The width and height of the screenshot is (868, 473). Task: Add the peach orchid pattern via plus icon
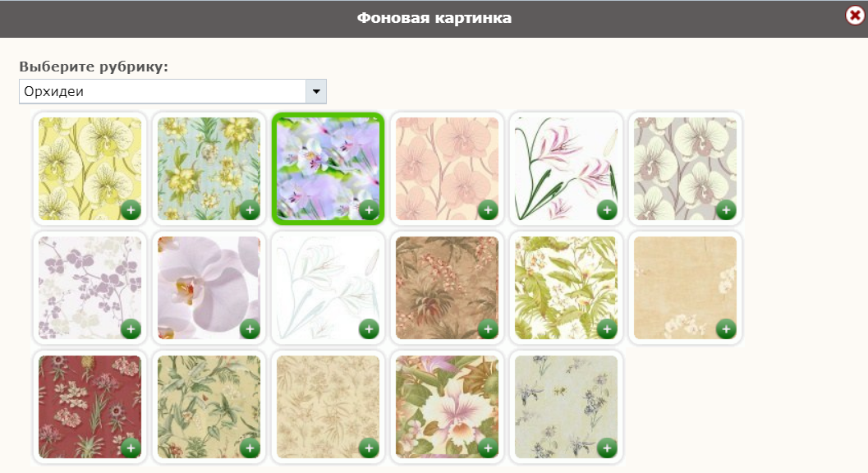pos(488,210)
